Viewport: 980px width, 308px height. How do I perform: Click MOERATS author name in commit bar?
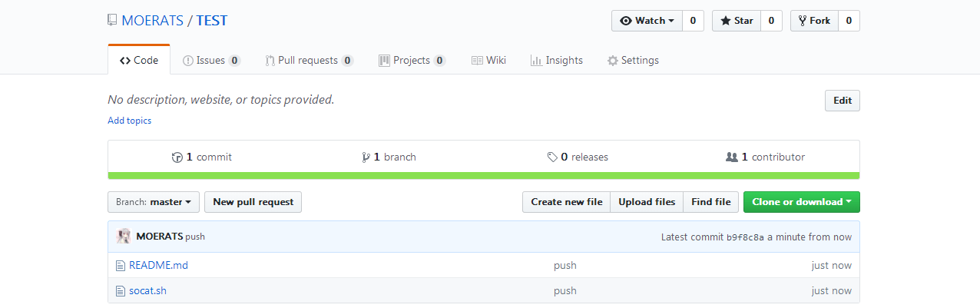pyautogui.click(x=160, y=237)
